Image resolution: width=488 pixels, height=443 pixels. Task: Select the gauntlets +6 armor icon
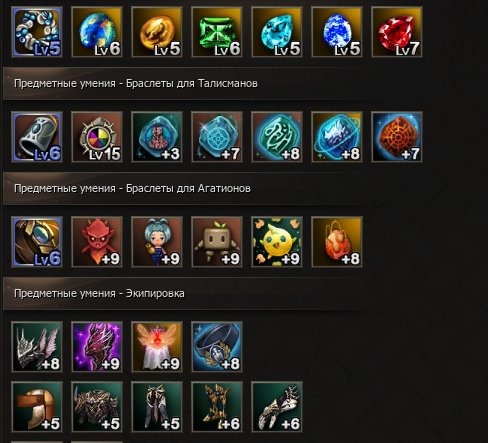click(x=277, y=407)
